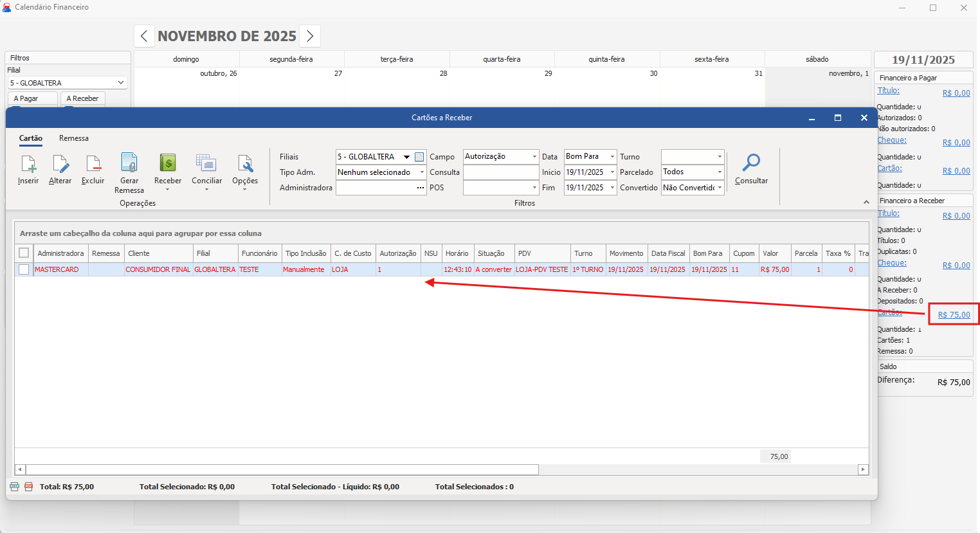Tick the MASTERCARD row checkbox
Screen dimensions: 980x533
24,269
